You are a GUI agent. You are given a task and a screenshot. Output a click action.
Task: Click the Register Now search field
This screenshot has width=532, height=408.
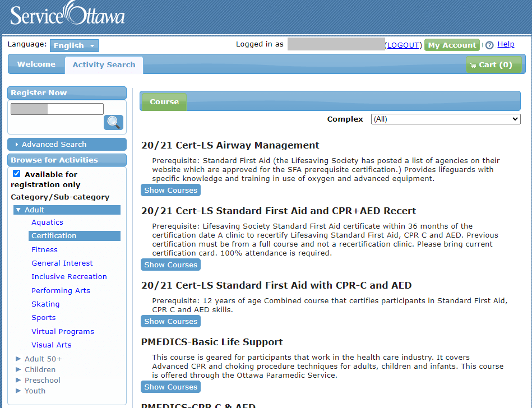[x=57, y=109]
